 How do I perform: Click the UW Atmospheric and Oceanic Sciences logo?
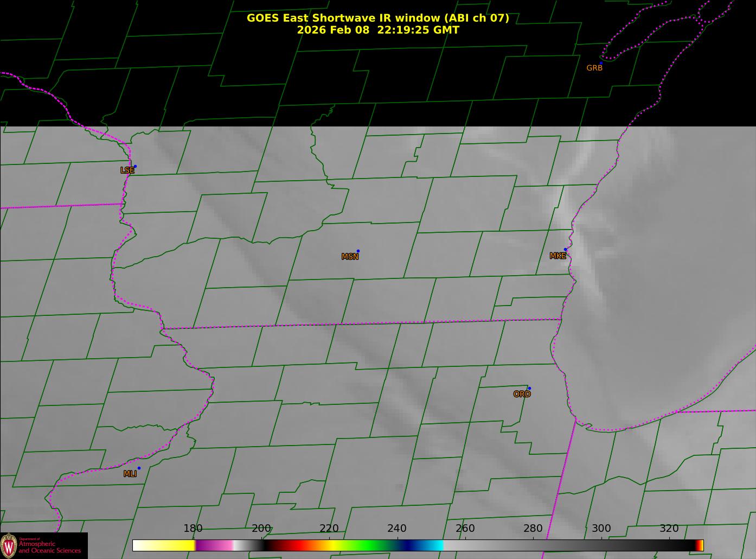pyautogui.click(x=43, y=545)
